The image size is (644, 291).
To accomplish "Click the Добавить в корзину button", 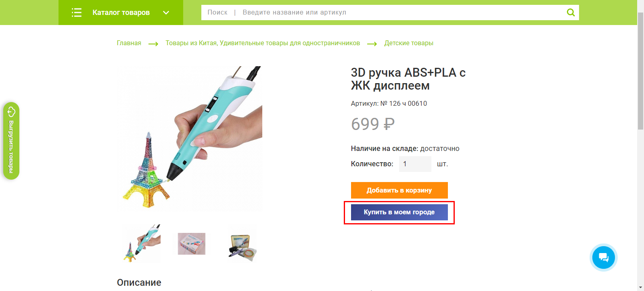I will [x=399, y=191].
